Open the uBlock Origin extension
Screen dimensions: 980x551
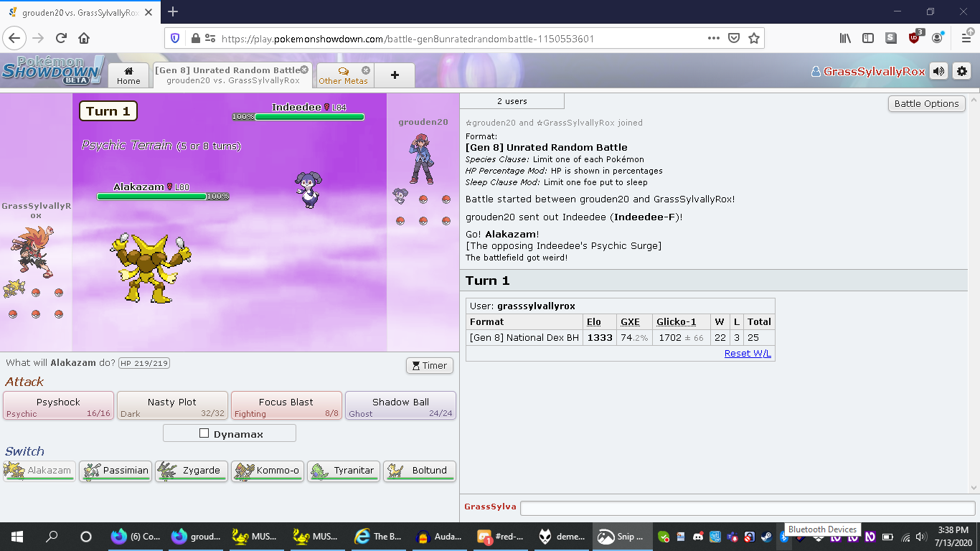pyautogui.click(x=915, y=37)
